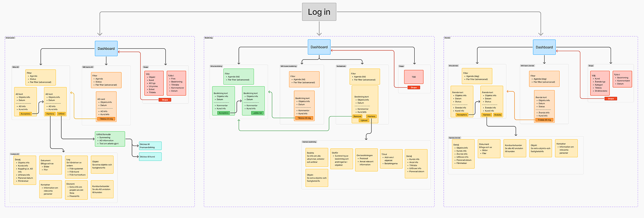Select the Skickas till kund box
Screen dimensions: 644x218
pyautogui.click(x=150, y=157)
